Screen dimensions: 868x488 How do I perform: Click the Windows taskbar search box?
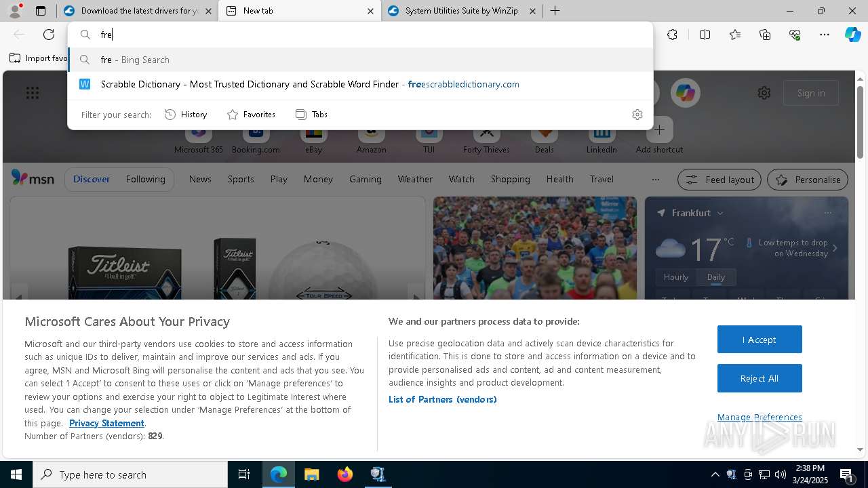(130, 474)
